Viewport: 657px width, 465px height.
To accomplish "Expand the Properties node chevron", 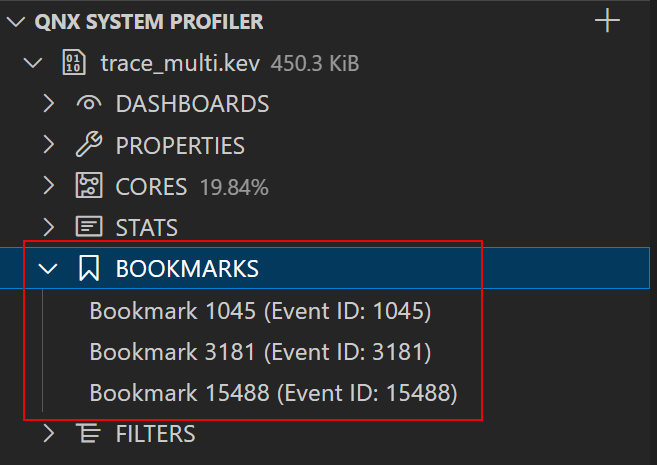I will [48, 145].
